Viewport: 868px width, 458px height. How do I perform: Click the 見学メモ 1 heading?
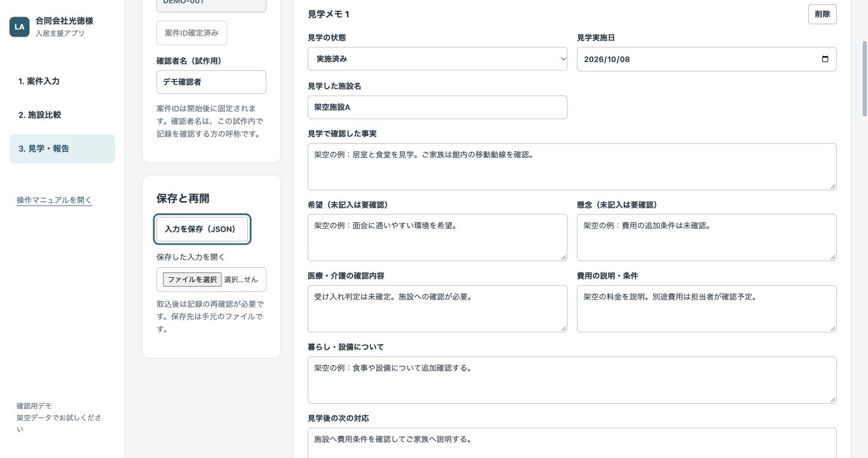click(329, 14)
